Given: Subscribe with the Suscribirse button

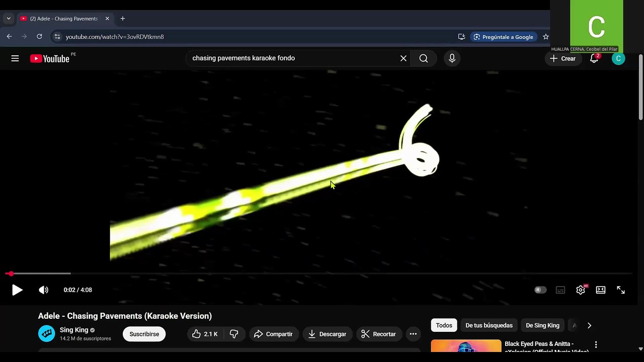Looking at the screenshot, I should coord(144,334).
